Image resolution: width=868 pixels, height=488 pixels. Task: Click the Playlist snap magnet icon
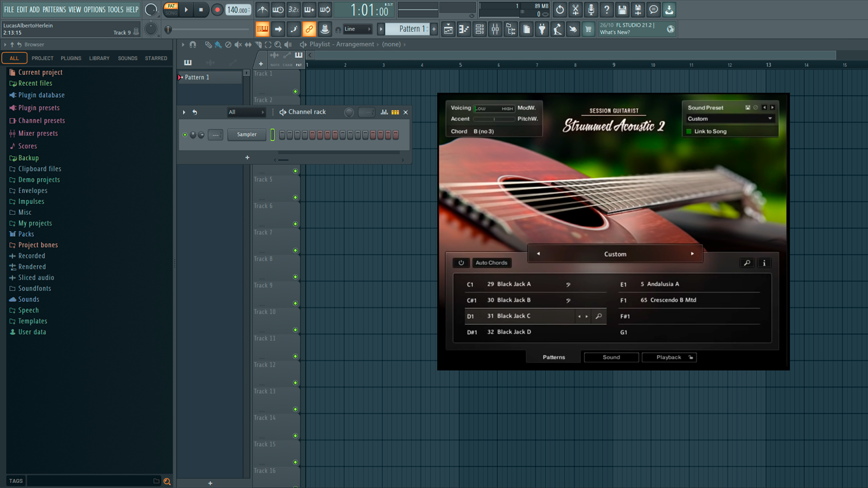tap(193, 44)
